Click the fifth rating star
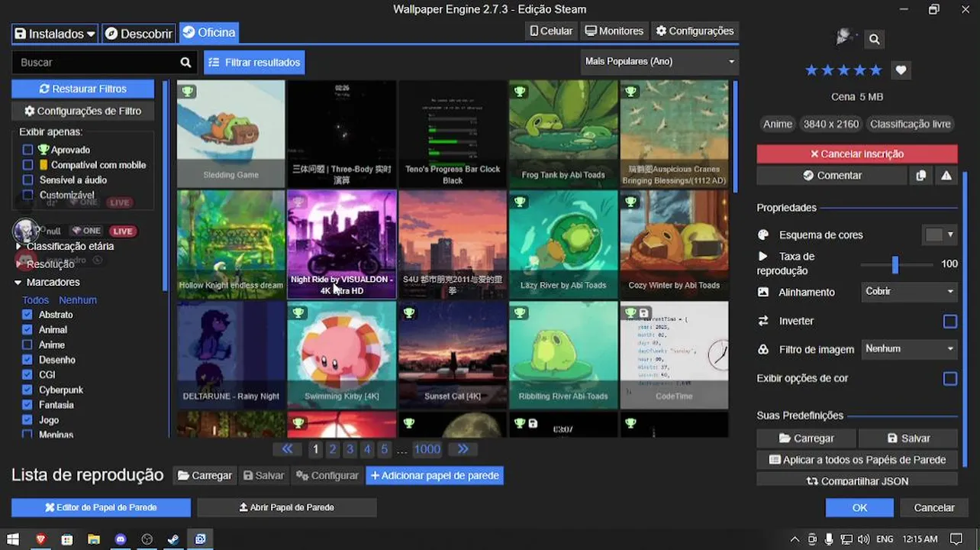This screenshot has height=550, width=980. pos(875,70)
